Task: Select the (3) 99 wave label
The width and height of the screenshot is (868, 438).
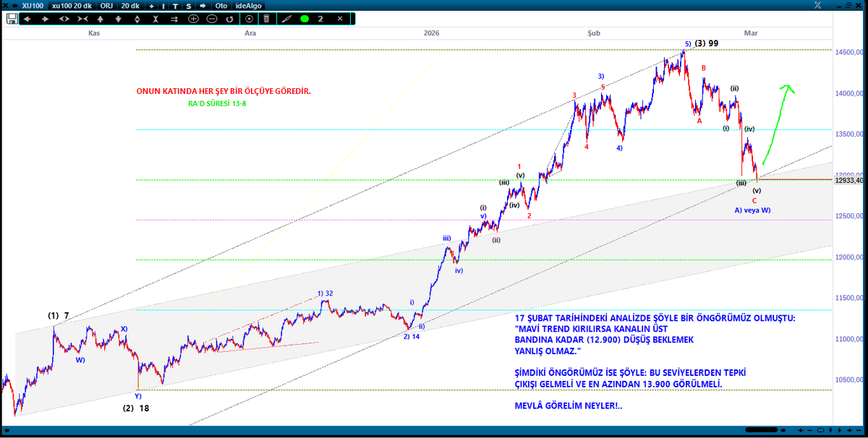Action: 706,43
